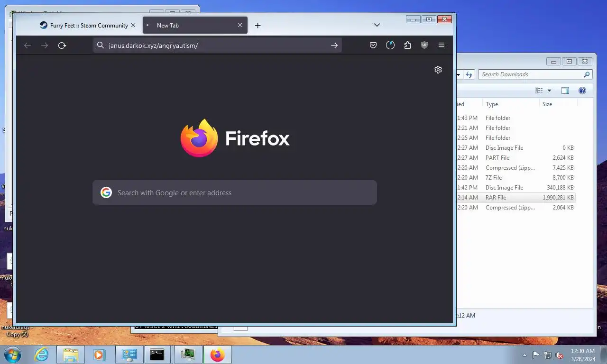The width and height of the screenshot is (607, 364).
Task: Click the Firefox logo on the new tab page
Action: tap(199, 138)
